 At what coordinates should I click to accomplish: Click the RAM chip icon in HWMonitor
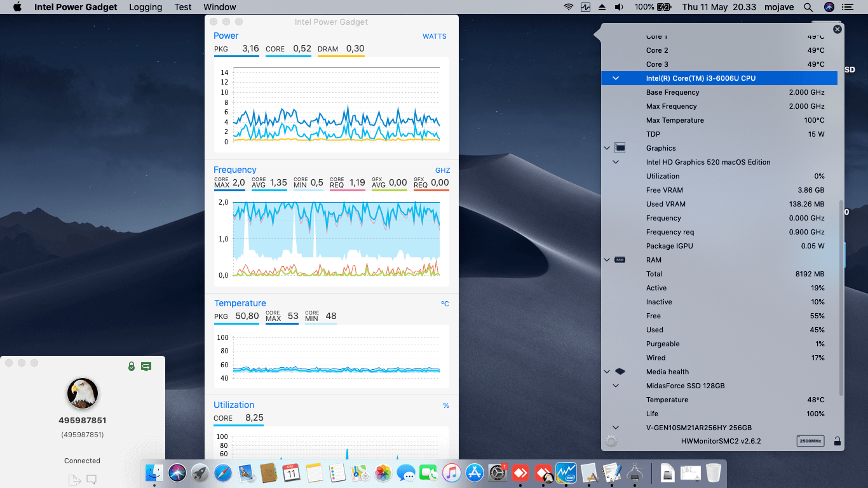point(620,260)
